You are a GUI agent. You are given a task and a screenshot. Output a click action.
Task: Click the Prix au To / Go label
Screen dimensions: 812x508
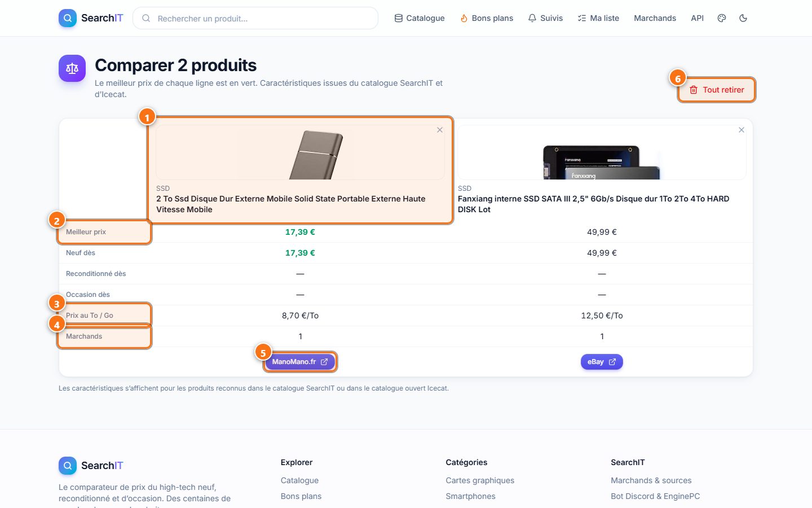90,316
